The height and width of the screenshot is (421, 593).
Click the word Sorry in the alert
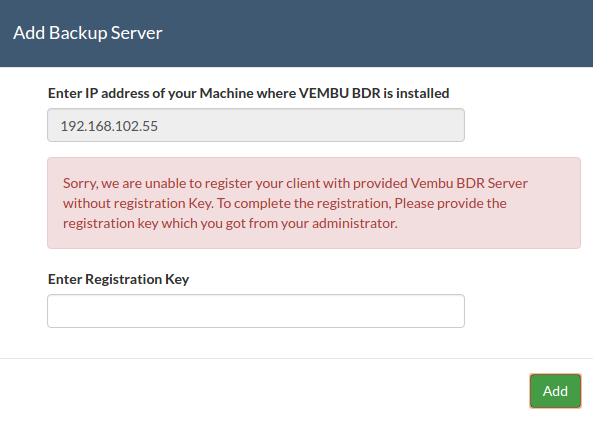click(81, 183)
